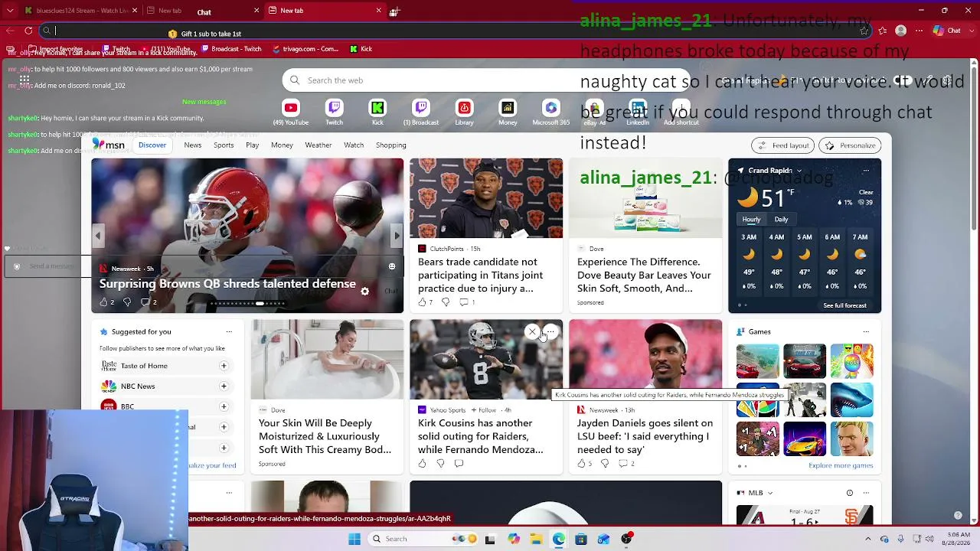Open the browser profile avatar
Viewport: 980px width, 551px height.
click(x=901, y=31)
